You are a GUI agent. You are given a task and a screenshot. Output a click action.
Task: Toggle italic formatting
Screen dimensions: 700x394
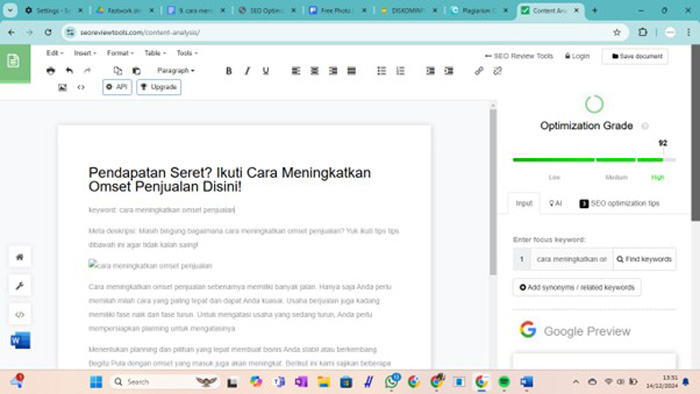tap(247, 71)
